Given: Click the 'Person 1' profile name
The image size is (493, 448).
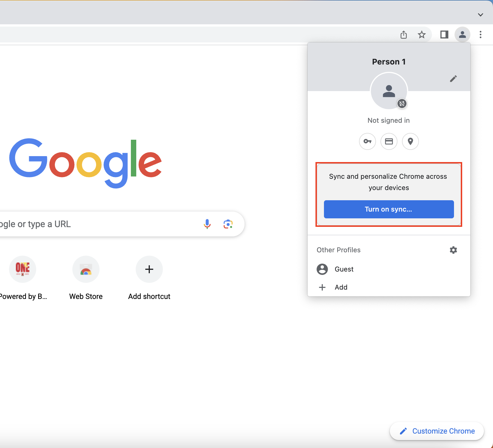Looking at the screenshot, I should [x=389, y=62].
